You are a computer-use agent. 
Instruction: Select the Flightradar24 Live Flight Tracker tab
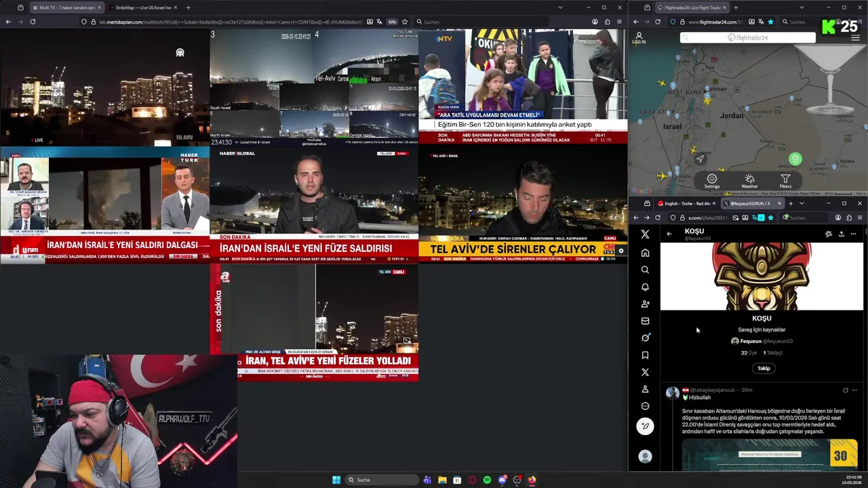tap(693, 7)
